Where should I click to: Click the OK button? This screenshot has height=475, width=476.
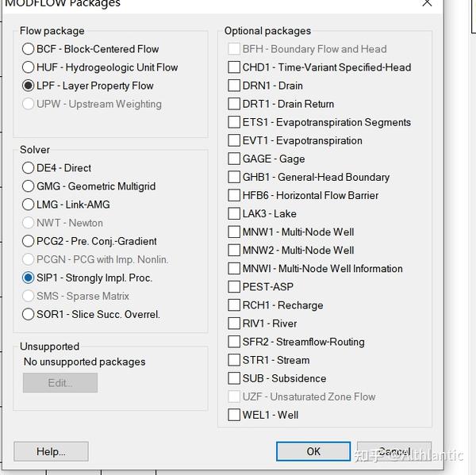(313, 451)
